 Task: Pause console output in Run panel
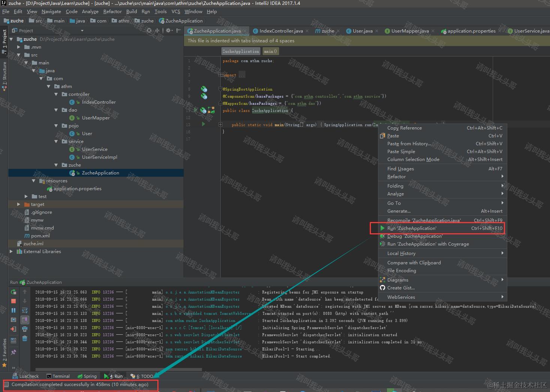tap(13, 310)
